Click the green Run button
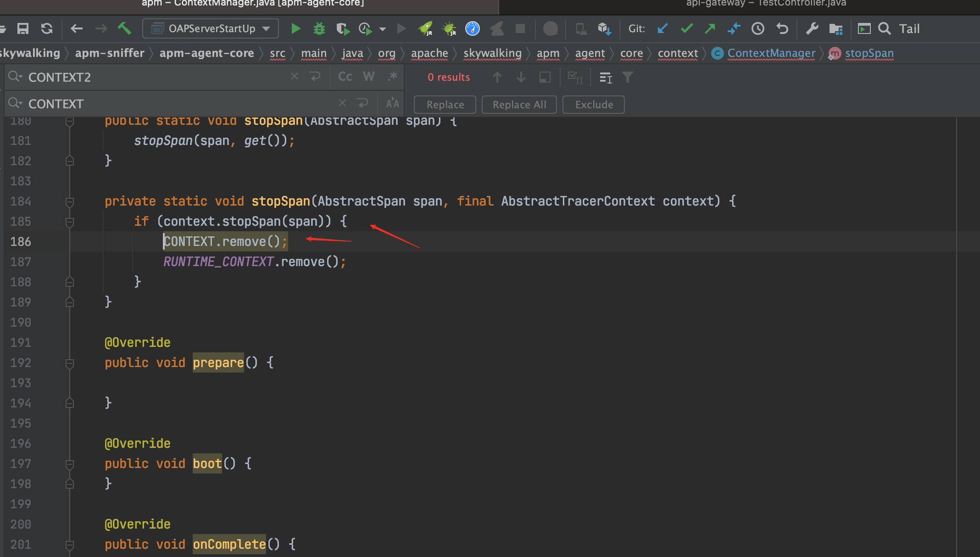This screenshot has width=980, height=557. click(295, 29)
